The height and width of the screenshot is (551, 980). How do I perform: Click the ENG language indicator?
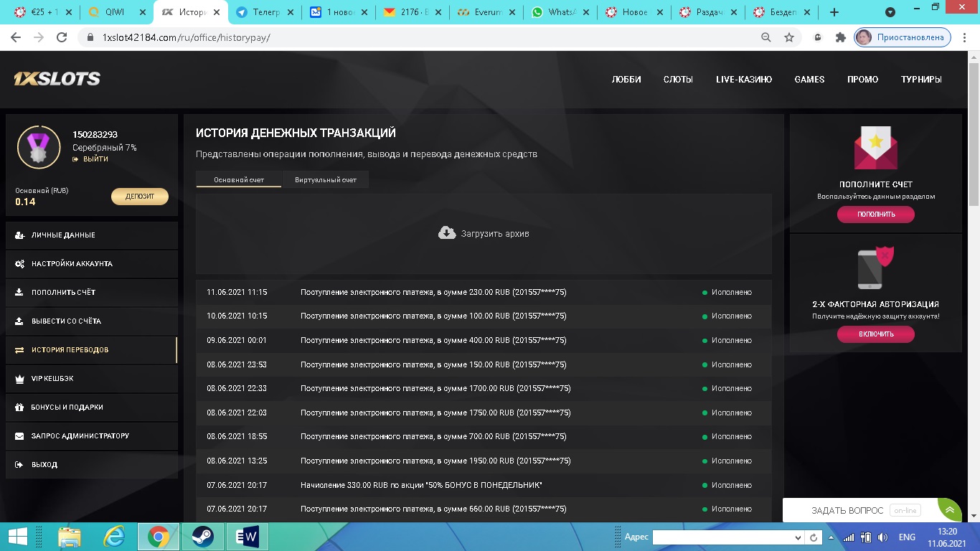click(x=907, y=537)
